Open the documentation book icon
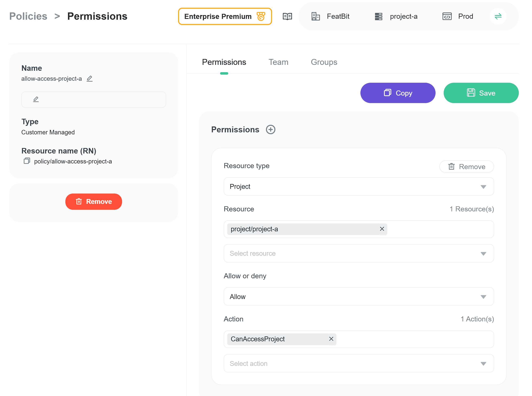 coord(287,16)
